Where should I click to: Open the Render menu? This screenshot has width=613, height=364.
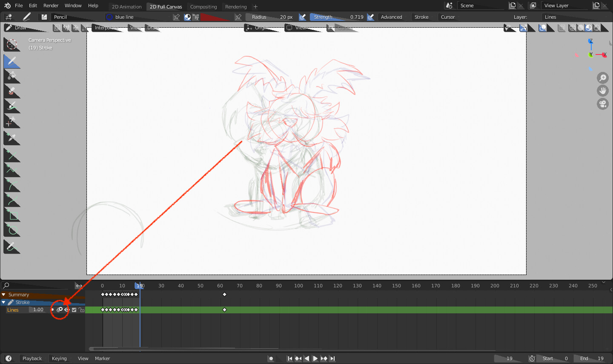click(51, 6)
